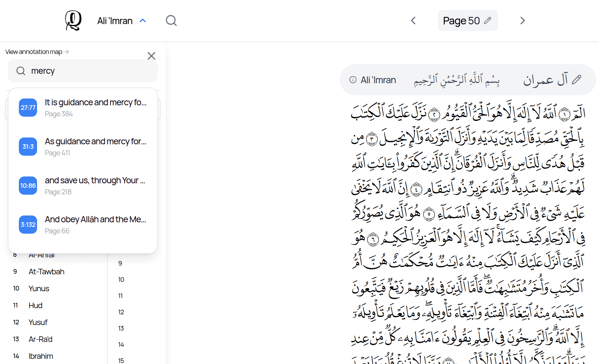Click verse marker ٥ in fifth line
Image resolution: width=598 pixels, height=364 pixels.
pos(429,214)
